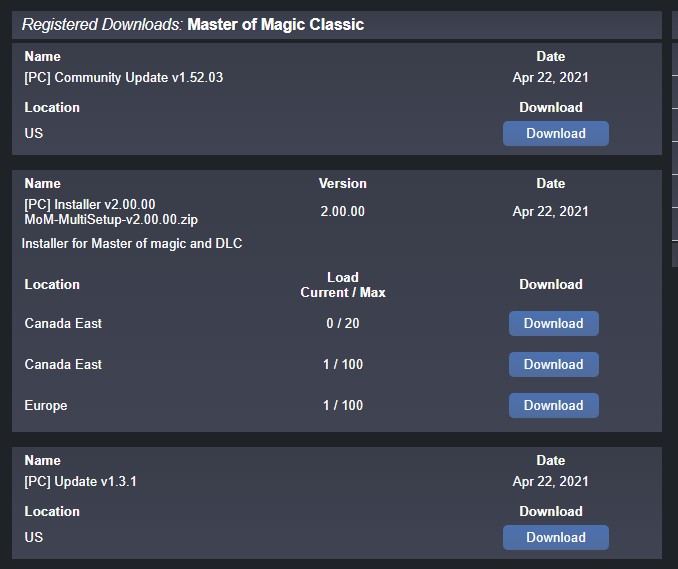Click the 'Load Current / Max' column header

(342, 285)
